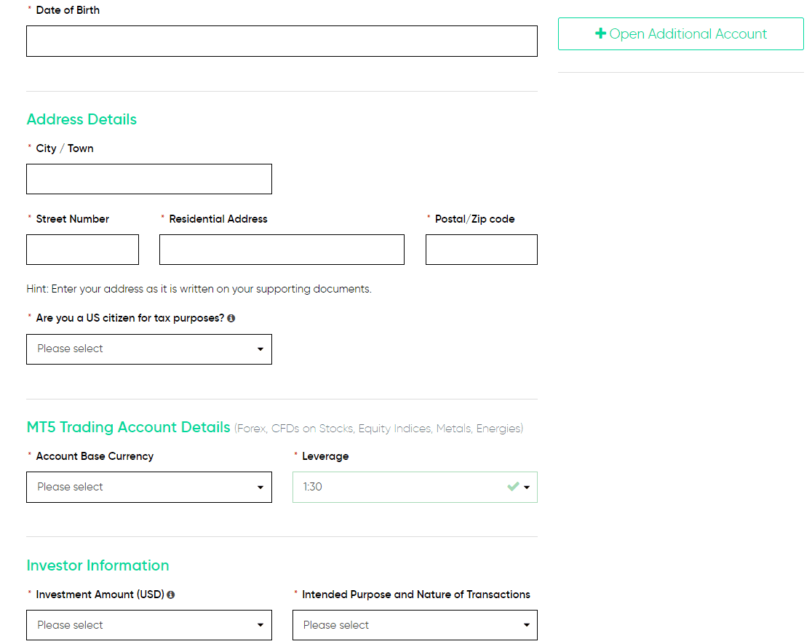Viewport: 812px width, 644px height.
Task: Open the US citizen for tax purposes dropdown
Action: (x=149, y=349)
